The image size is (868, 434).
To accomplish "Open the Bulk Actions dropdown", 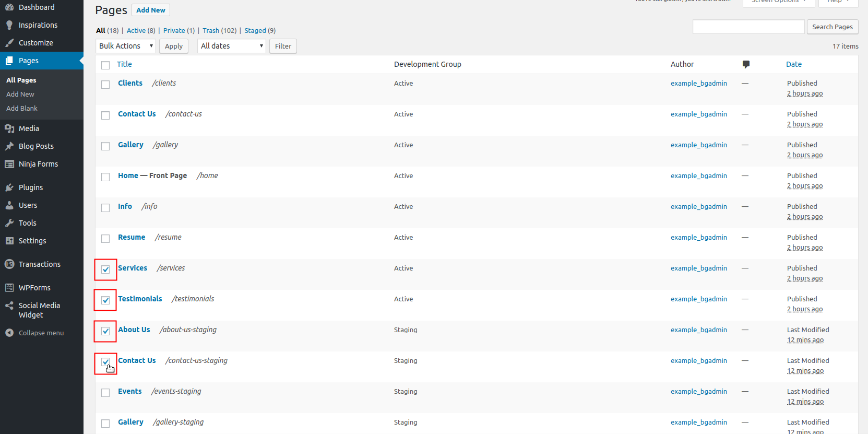I will click(x=126, y=46).
